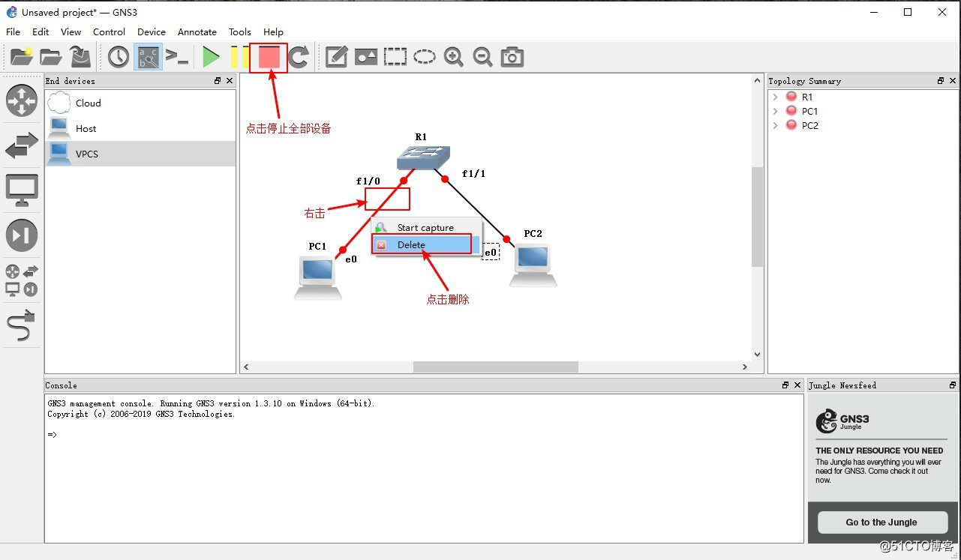
Task: Open the File menu
Action: (x=14, y=31)
